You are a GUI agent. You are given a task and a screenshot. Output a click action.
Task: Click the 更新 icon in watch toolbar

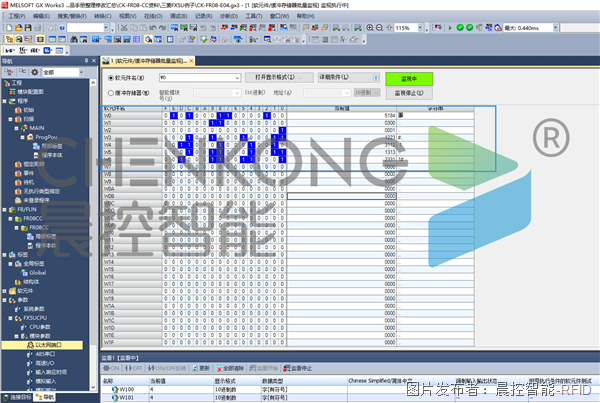203,368
